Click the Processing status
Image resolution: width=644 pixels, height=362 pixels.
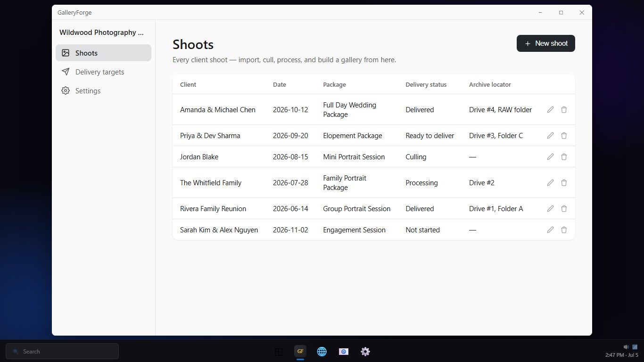tap(421, 182)
